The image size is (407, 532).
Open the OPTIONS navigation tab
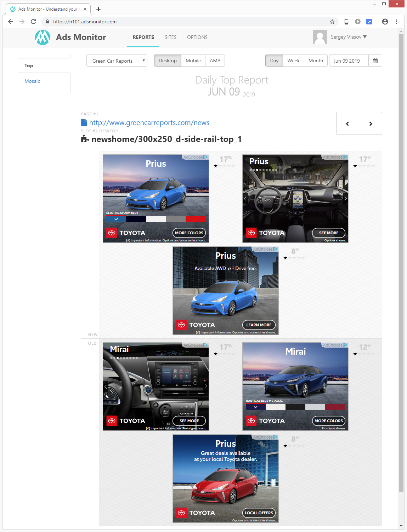click(x=197, y=37)
